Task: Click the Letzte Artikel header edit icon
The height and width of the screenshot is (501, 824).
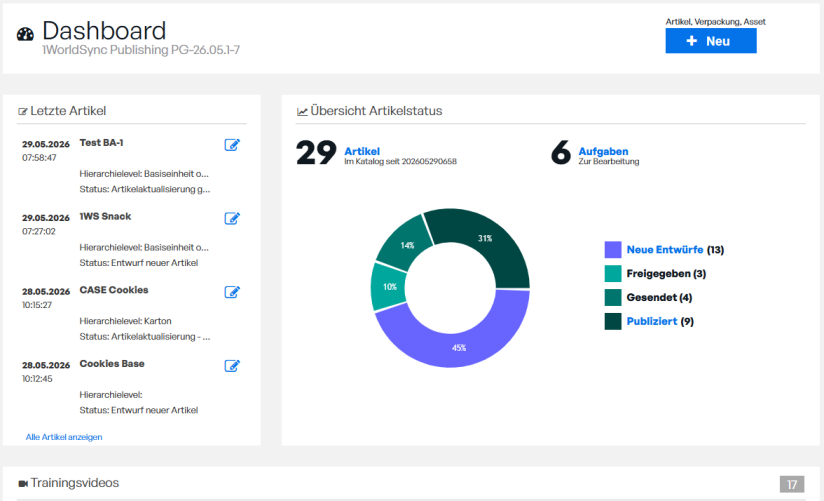Action: tap(23, 111)
